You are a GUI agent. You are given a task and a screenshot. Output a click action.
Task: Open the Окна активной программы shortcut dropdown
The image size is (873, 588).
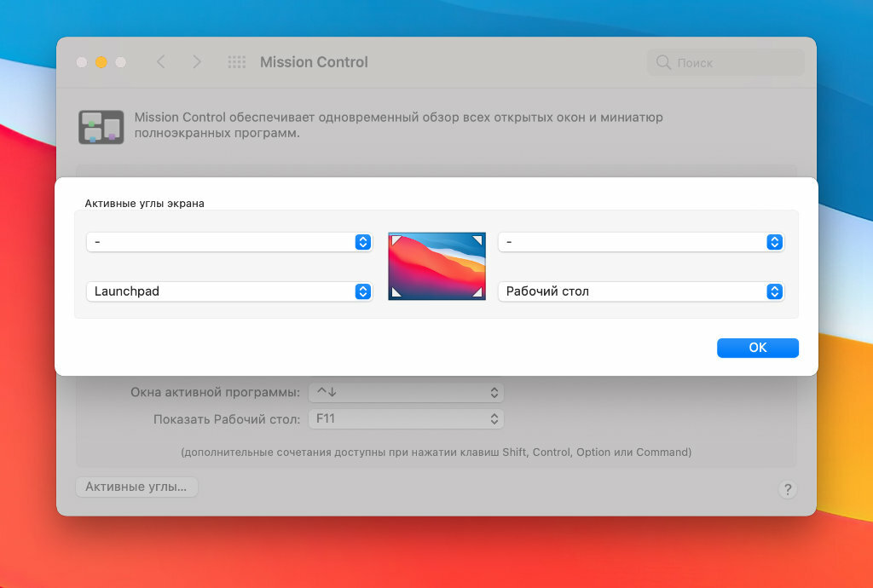(407, 392)
